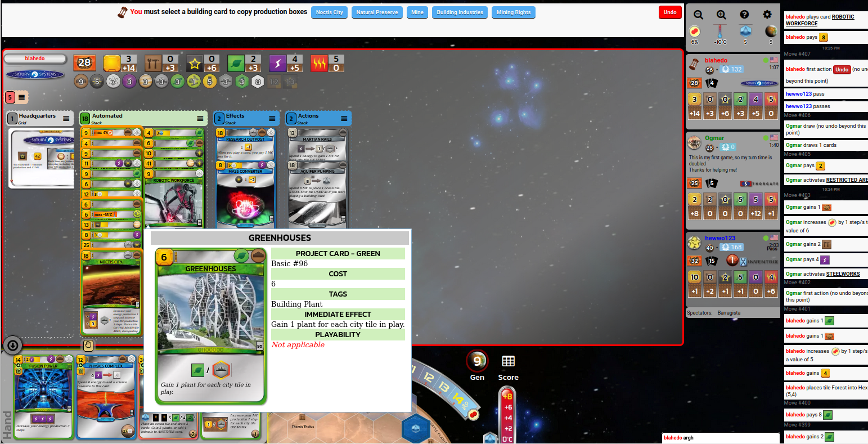The height and width of the screenshot is (444, 868).
Task: Click the Gen 9 generation marker
Action: [x=477, y=361]
